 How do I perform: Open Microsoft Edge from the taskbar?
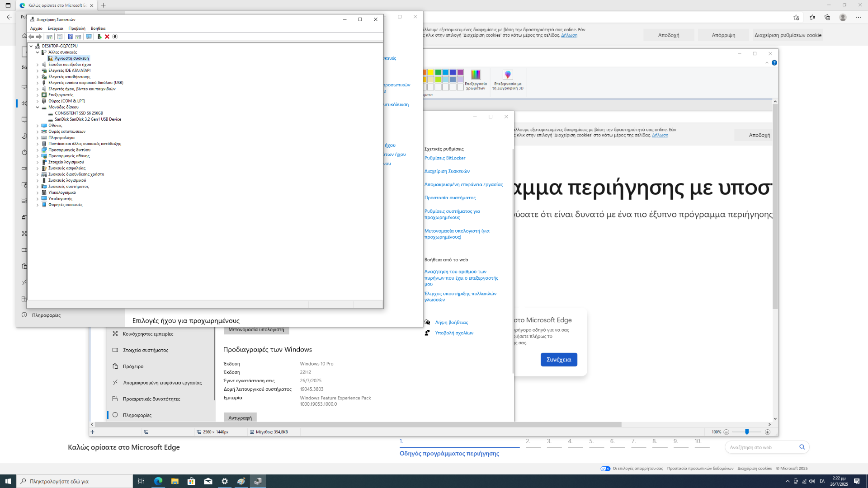(158, 481)
